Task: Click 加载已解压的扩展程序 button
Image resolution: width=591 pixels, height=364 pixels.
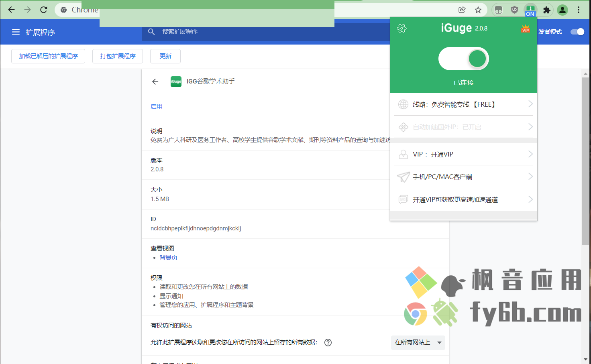Action: [x=48, y=56]
